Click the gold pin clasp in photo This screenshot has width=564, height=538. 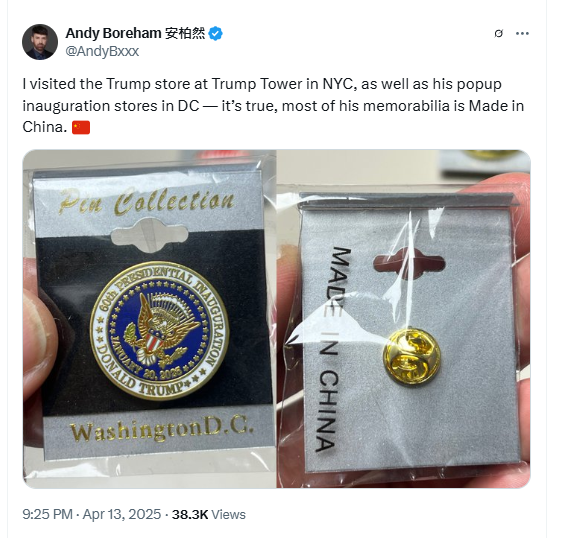tap(411, 355)
